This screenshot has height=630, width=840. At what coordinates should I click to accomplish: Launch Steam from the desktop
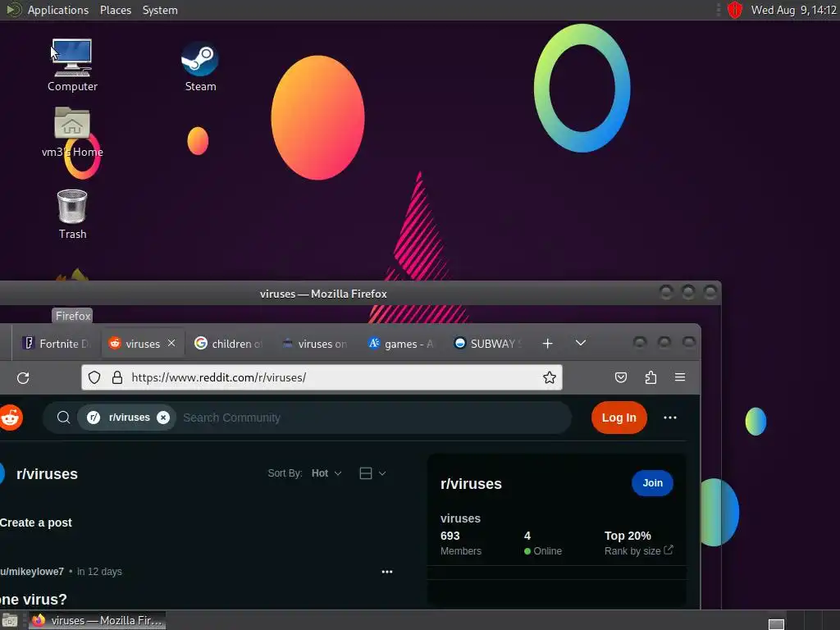[200, 66]
